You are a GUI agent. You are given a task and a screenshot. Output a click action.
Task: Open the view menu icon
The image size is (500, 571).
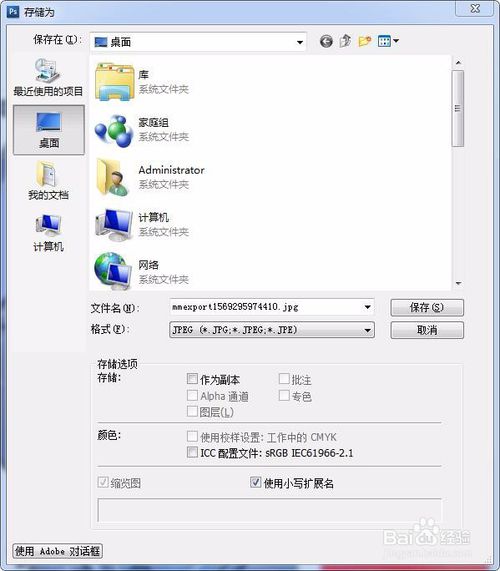pos(384,41)
